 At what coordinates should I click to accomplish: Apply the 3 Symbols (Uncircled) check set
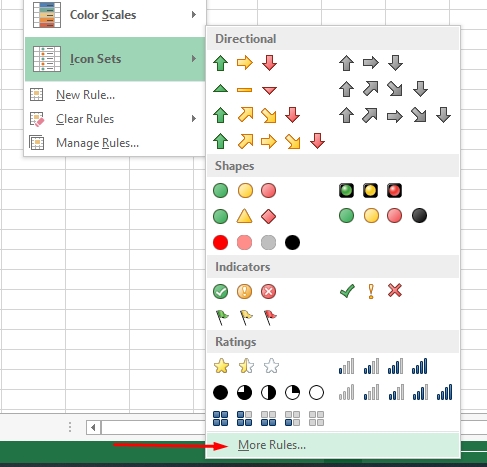tap(371, 291)
